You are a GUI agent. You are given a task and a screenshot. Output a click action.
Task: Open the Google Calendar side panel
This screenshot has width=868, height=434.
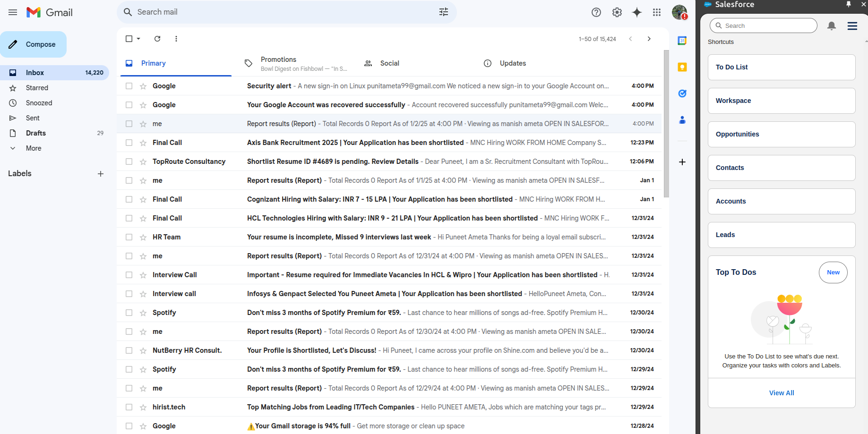682,40
